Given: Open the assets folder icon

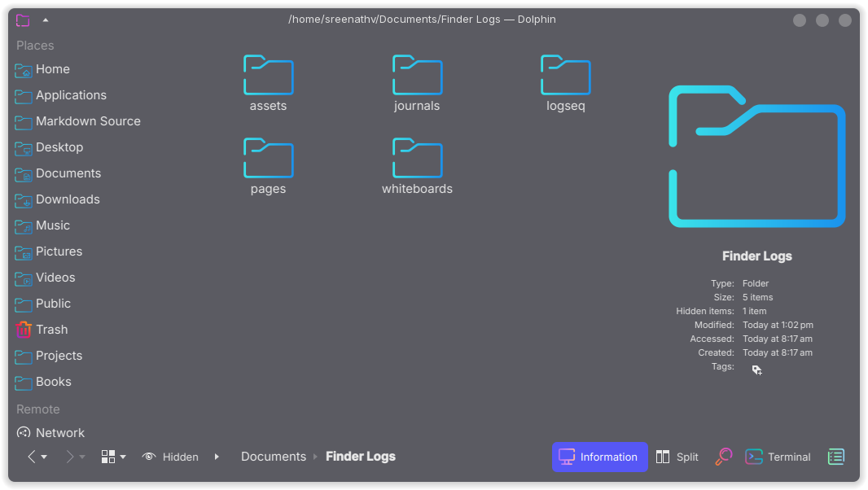Looking at the screenshot, I should [x=269, y=75].
